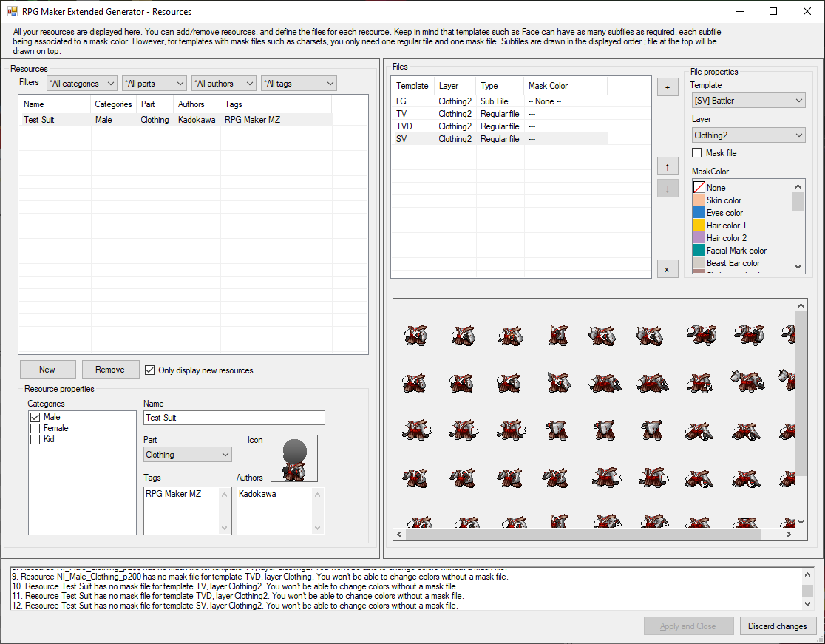
Task: Click log line 12 about template SV
Action: (x=234, y=606)
